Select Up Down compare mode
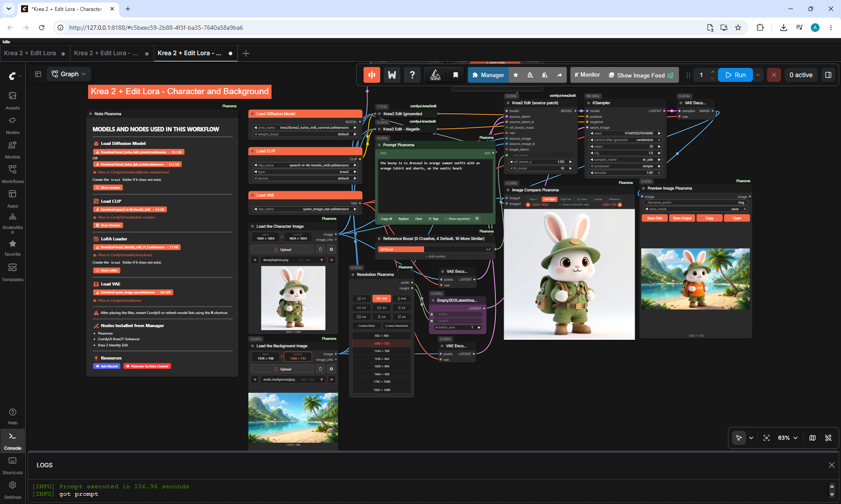Viewport: 841px width, 504px height. 582,199
